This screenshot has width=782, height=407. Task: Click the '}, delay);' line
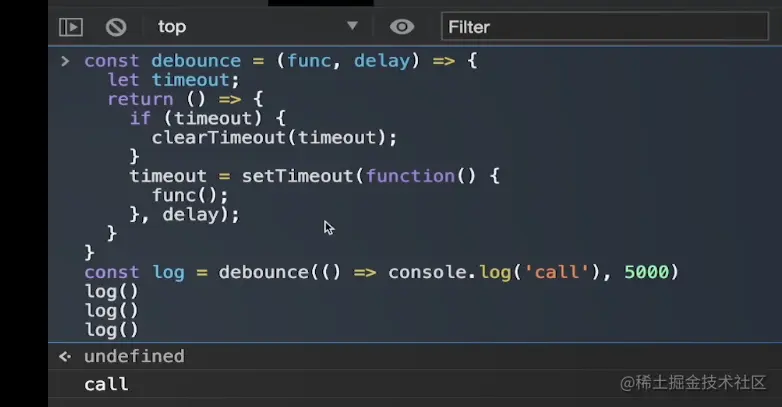[x=185, y=214]
